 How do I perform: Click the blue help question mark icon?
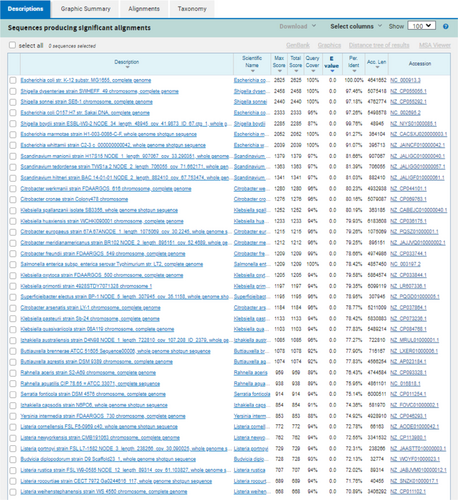tap(446, 26)
